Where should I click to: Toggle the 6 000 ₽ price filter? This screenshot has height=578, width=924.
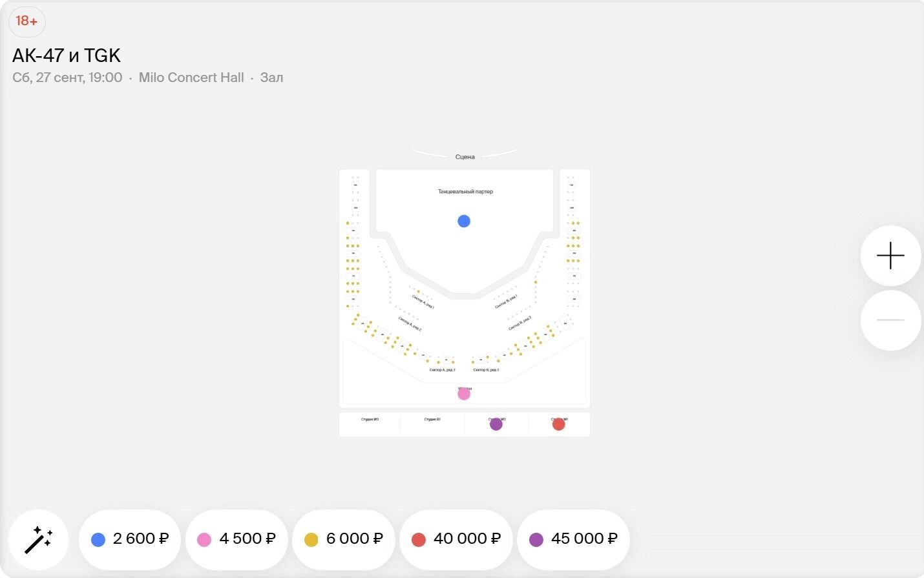[344, 539]
